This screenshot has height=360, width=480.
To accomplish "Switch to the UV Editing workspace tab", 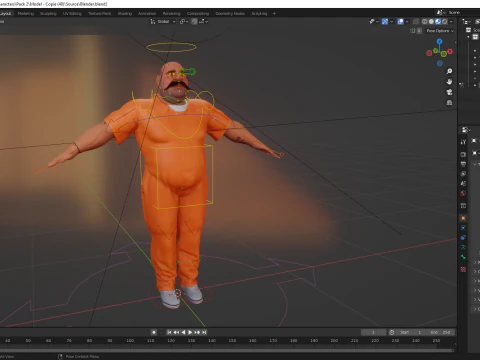I will coord(72,14).
